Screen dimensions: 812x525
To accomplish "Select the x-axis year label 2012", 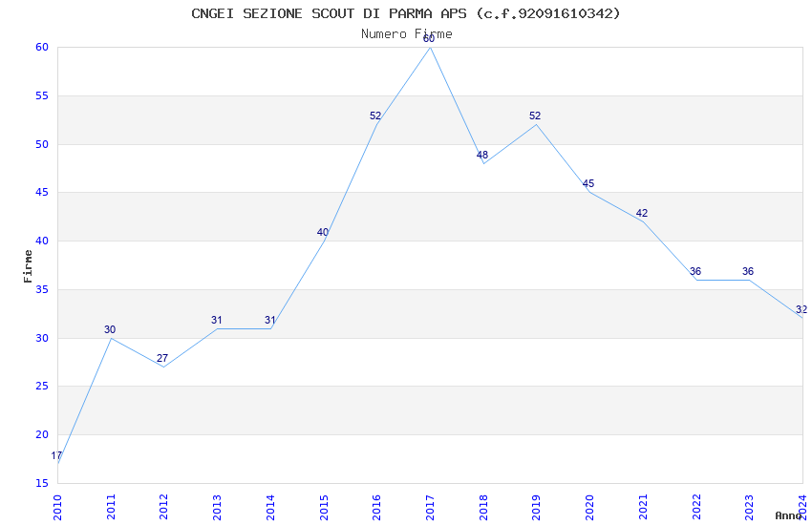I will (163, 508).
